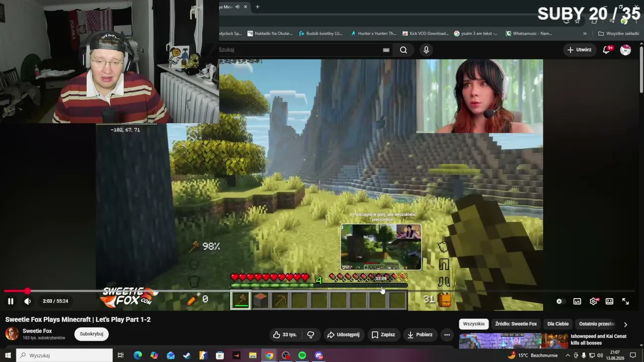Screen dimensions: 644x362
Task: Open the clock showing 21:07
Action: [615, 355]
